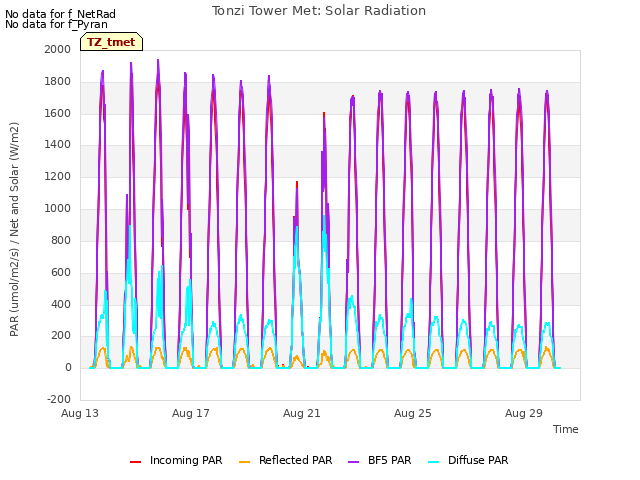
Task: Click the 'No data for f_Pyran' message
Action: pos(56,24)
